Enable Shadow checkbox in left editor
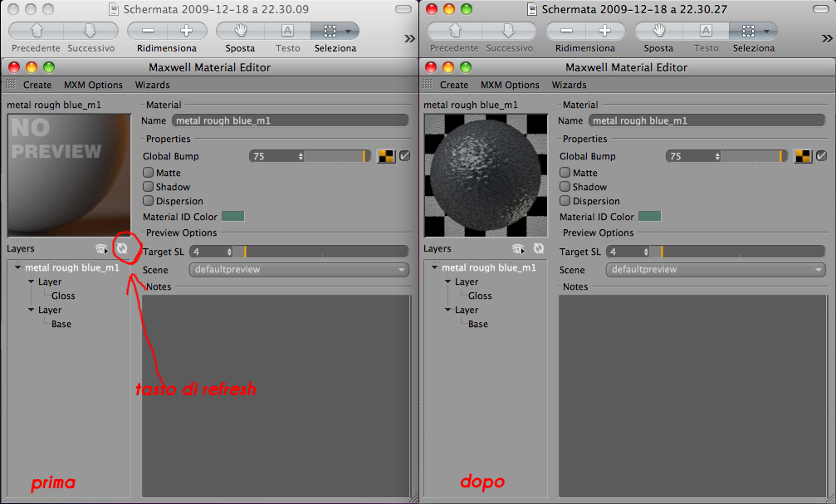836x504 pixels. click(149, 187)
